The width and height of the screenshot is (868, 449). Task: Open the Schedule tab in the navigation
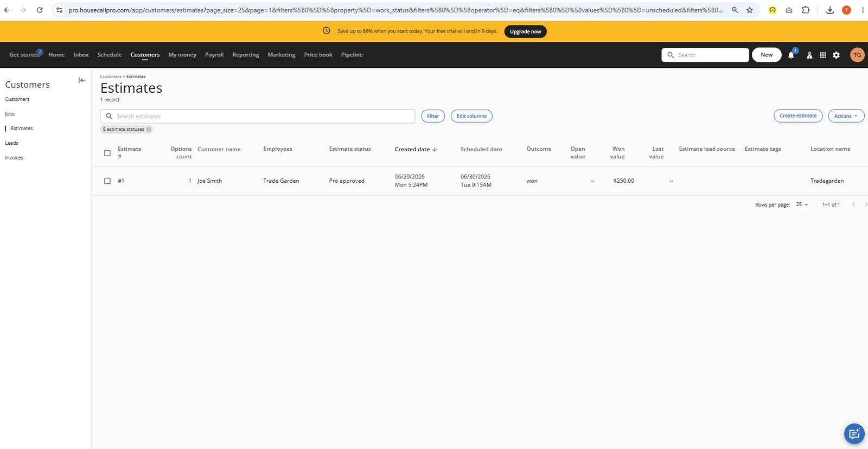point(110,55)
